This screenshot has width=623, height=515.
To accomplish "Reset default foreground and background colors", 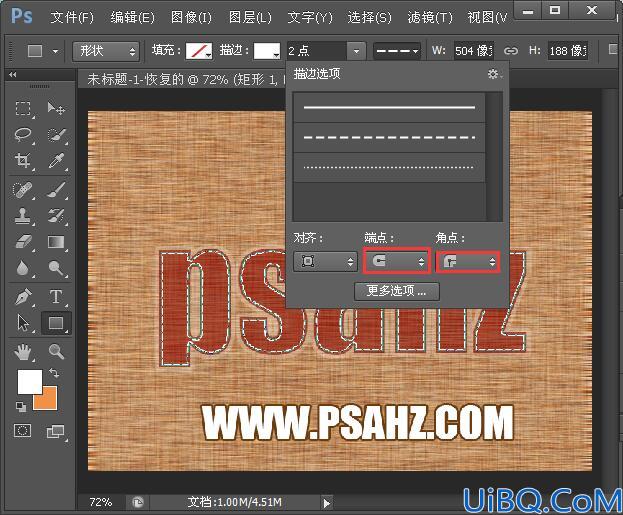I will (21, 406).
